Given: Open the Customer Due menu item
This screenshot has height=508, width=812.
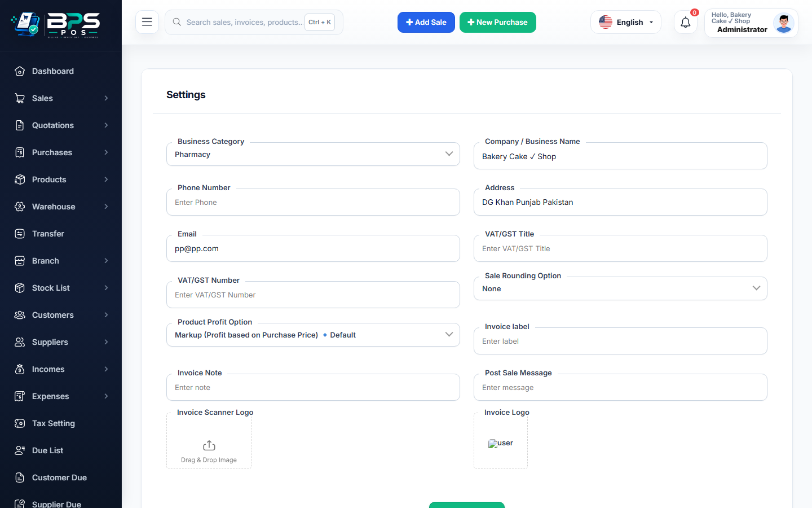Looking at the screenshot, I should pos(61,478).
